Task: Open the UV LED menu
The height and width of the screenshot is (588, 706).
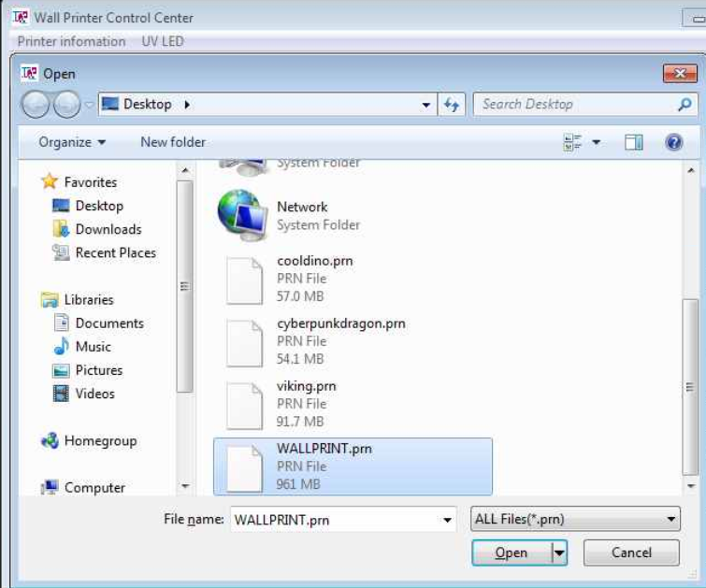Action: pos(163,41)
